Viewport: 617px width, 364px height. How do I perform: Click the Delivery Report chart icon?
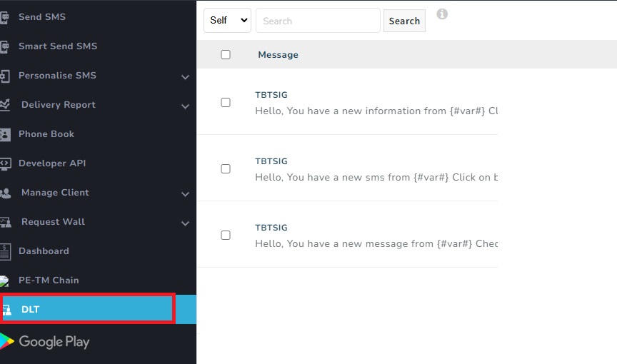[x=5, y=105]
